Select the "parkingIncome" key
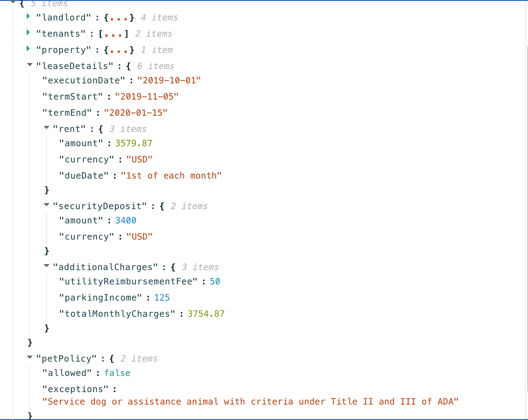Screen dimensions: 528x420 (x=100, y=298)
